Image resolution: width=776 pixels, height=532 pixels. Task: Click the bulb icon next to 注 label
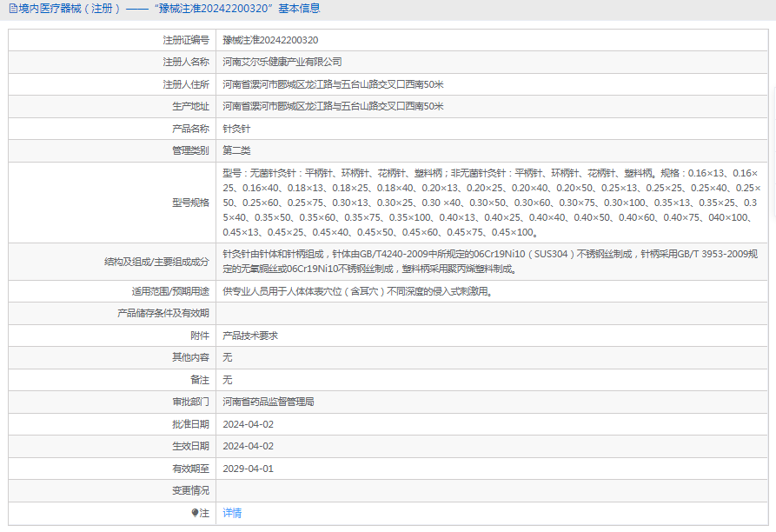(195, 513)
